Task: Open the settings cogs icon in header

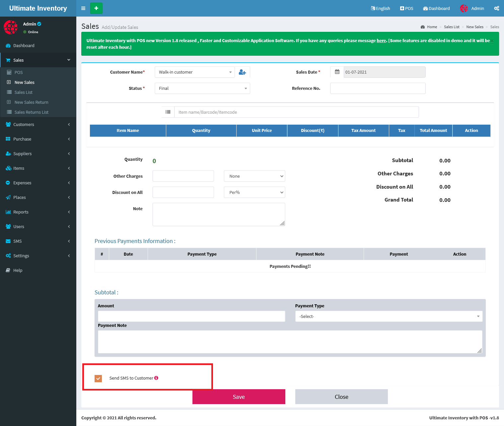Action: (496, 8)
